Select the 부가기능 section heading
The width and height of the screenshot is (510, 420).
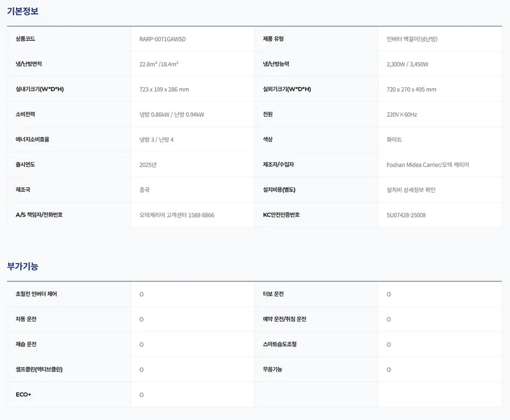coord(23,267)
